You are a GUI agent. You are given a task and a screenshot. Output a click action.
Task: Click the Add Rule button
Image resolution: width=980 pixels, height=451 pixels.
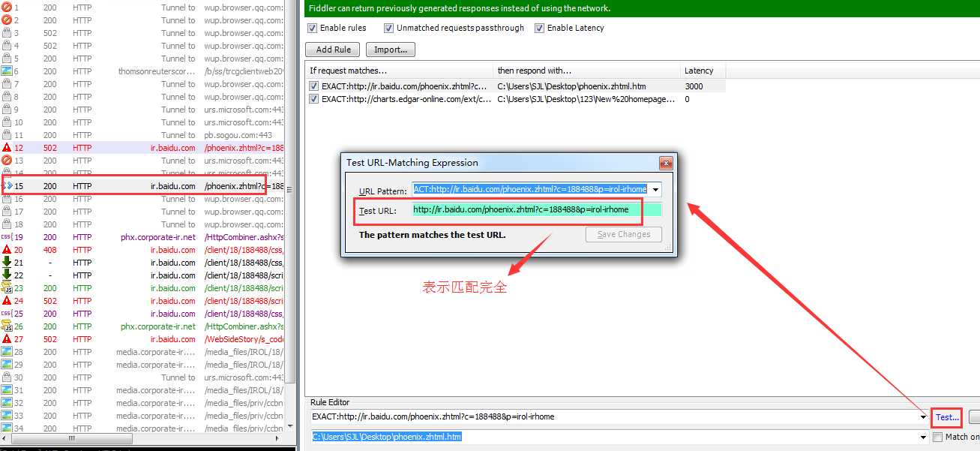point(333,50)
